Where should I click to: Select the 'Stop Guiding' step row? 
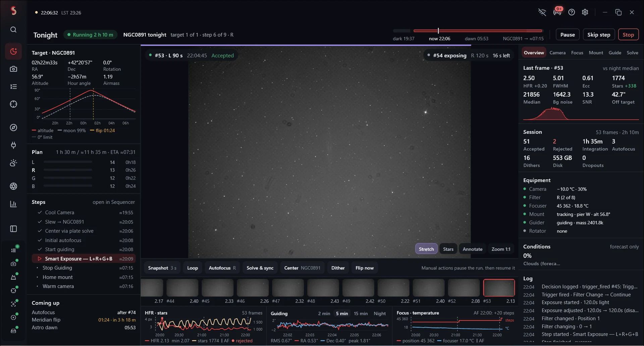tap(84, 268)
